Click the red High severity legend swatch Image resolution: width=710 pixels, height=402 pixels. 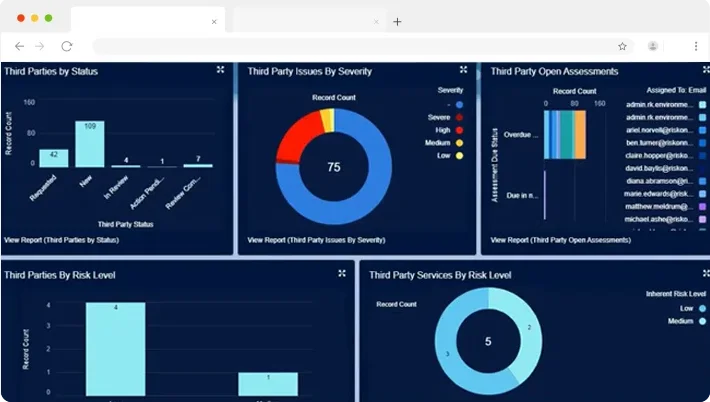pos(459,130)
